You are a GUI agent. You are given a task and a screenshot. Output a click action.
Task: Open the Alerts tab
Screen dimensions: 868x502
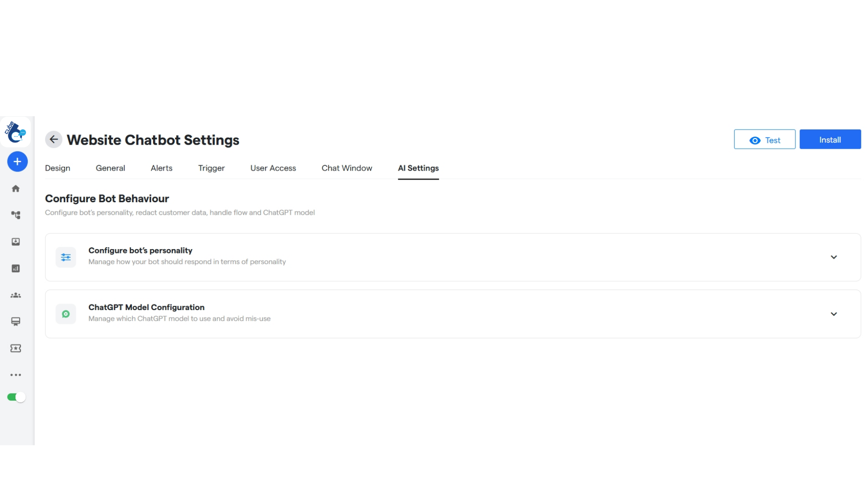(x=161, y=168)
